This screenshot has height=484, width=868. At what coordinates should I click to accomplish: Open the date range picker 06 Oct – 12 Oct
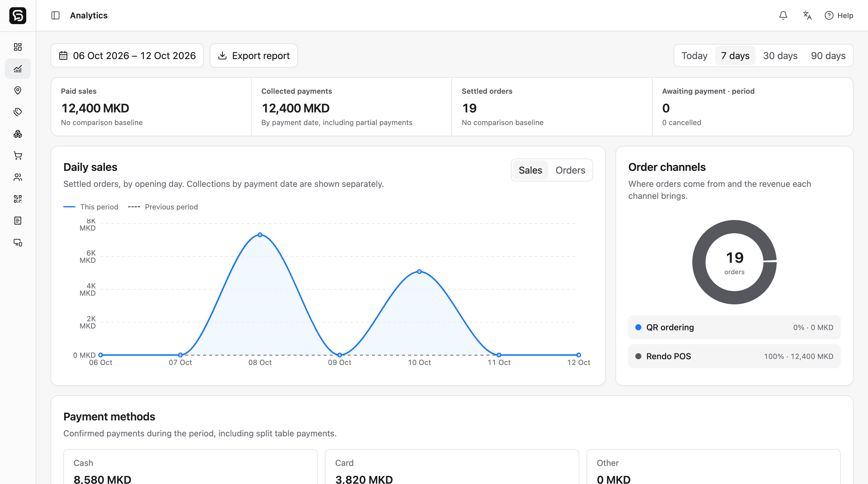[x=127, y=56]
